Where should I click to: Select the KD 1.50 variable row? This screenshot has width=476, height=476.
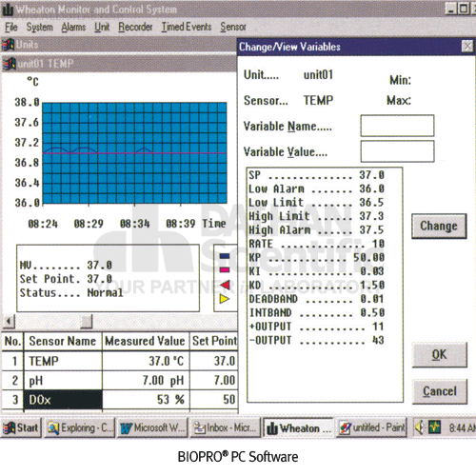click(x=316, y=286)
